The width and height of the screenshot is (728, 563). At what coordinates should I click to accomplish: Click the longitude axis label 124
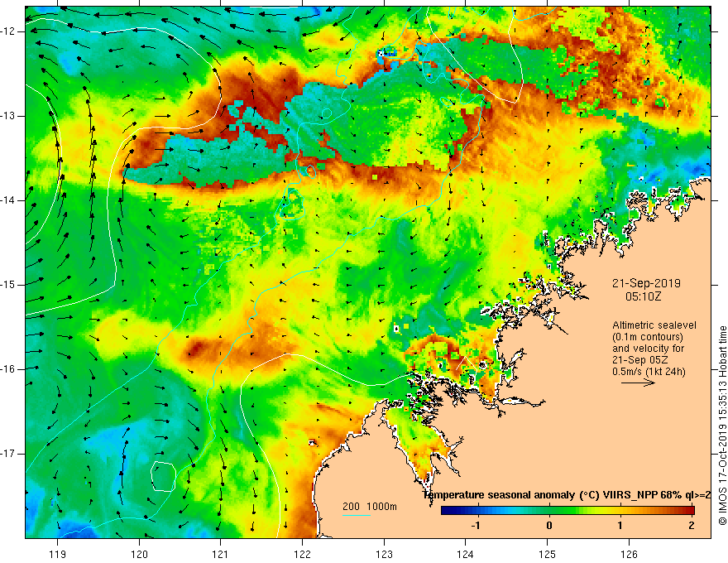466,554
